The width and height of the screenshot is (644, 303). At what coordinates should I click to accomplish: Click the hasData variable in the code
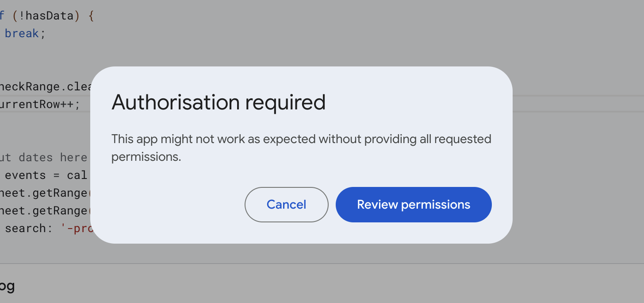coord(49,16)
